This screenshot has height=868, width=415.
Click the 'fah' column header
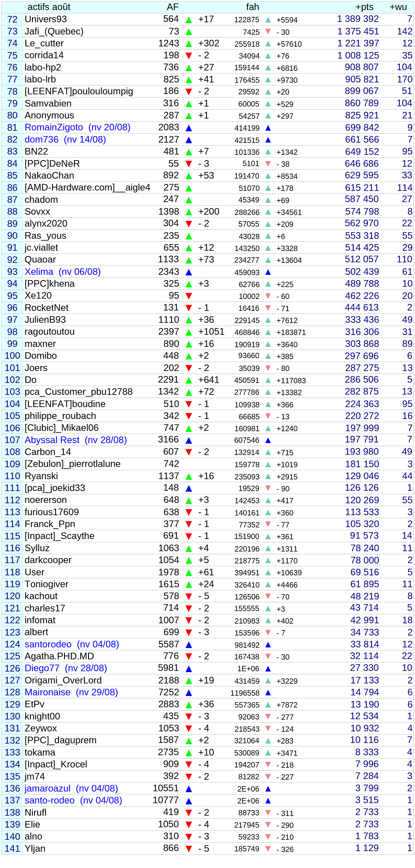252,7
